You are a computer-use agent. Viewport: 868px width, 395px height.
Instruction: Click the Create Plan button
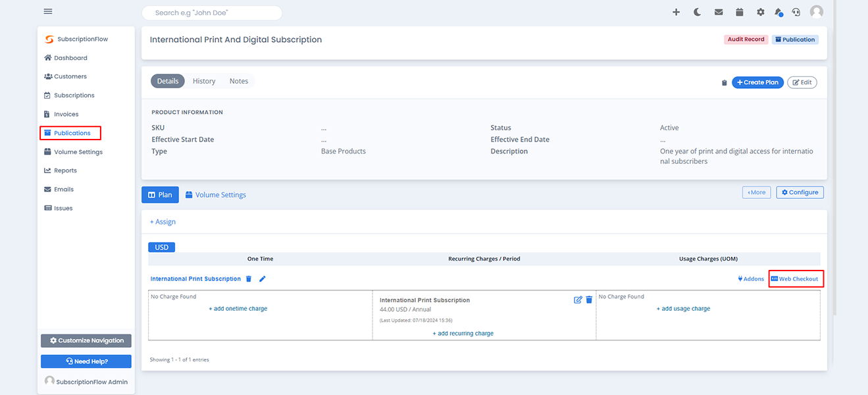tap(757, 82)
